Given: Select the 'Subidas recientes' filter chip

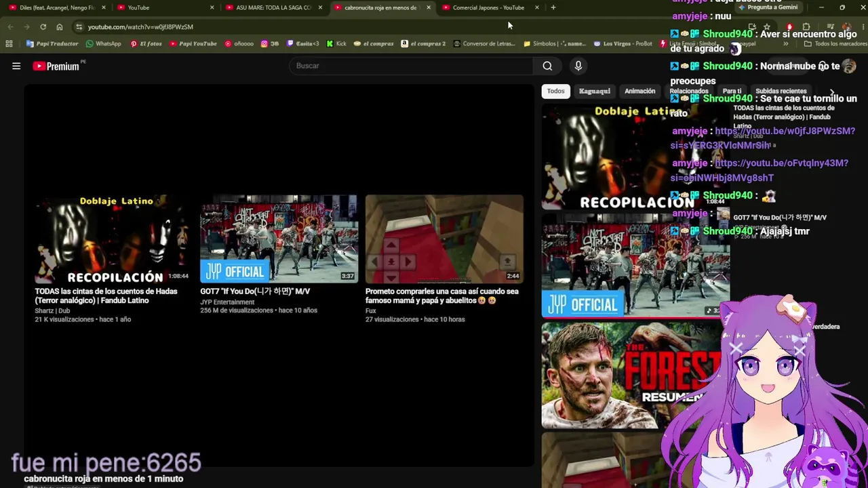Looking at the screenshot, I should pos(781,91).
